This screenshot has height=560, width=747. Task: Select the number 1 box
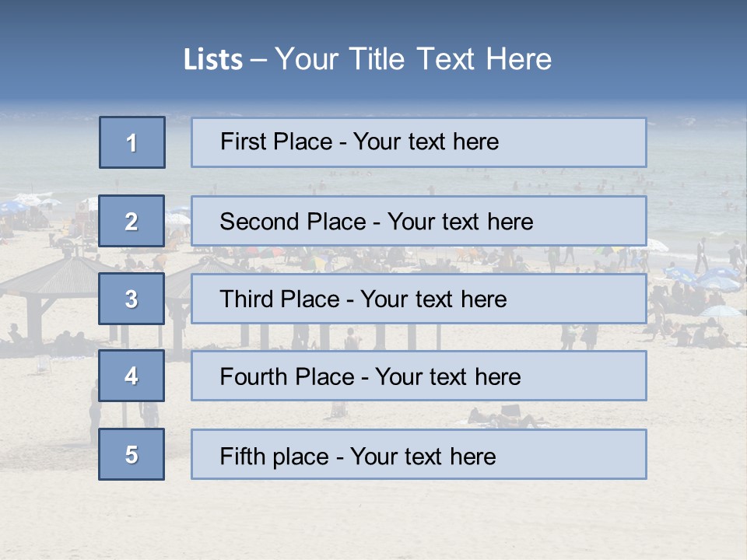(132, 142)
